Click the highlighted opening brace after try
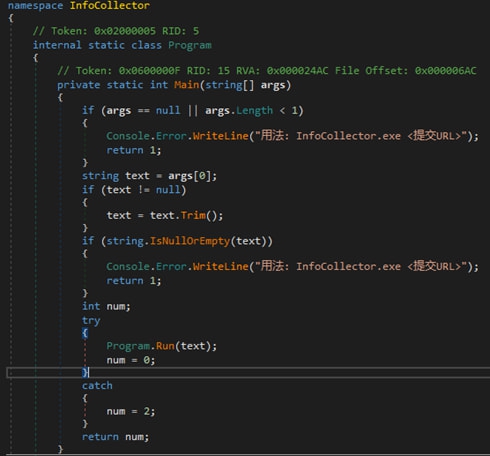This screenshot has height=456, width=490. 85,333
